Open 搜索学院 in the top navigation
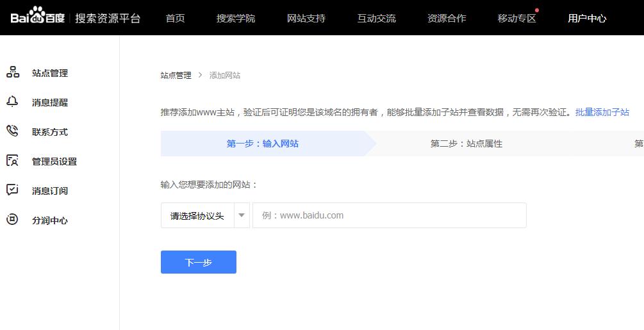644x330 pixels. pyautogui.click(x=236, y=18)
